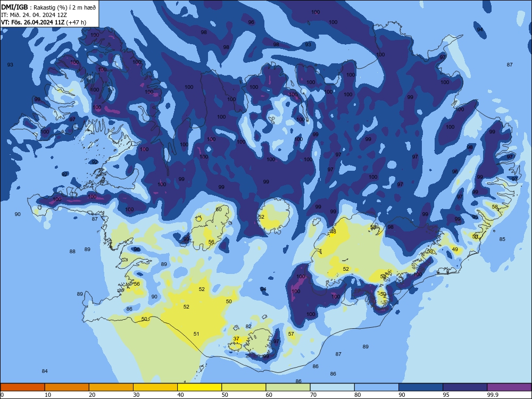532x399 pixels.
Task: Click the humidity value 88 off the west coast
Action: [72, 252]
